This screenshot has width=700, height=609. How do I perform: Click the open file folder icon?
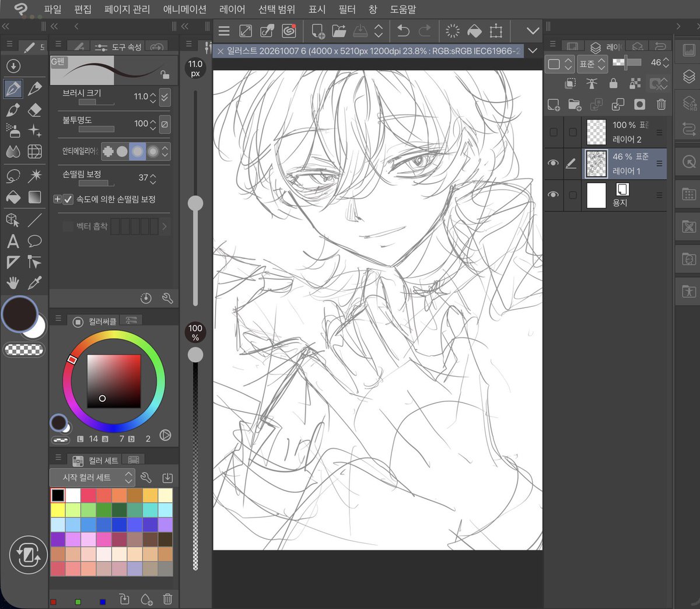pos(339,31)
